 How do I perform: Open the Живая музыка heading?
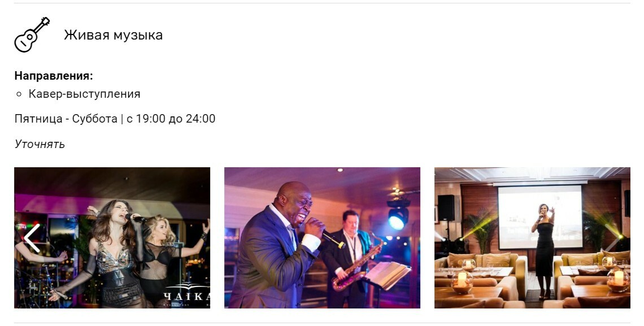[114, 35]
